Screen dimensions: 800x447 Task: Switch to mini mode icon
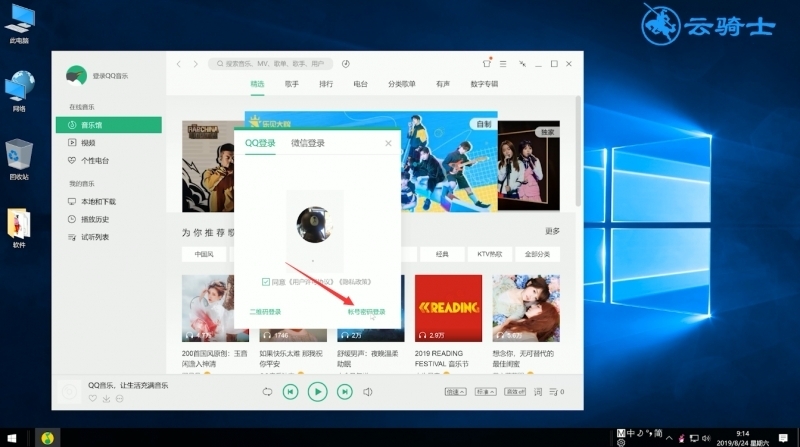click(522, 64)
